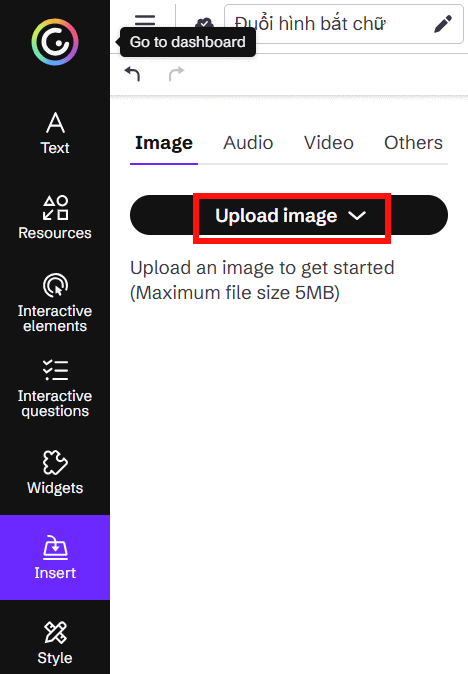
Task: Switch to the Audio tab
Action: [x=248, y=143]
